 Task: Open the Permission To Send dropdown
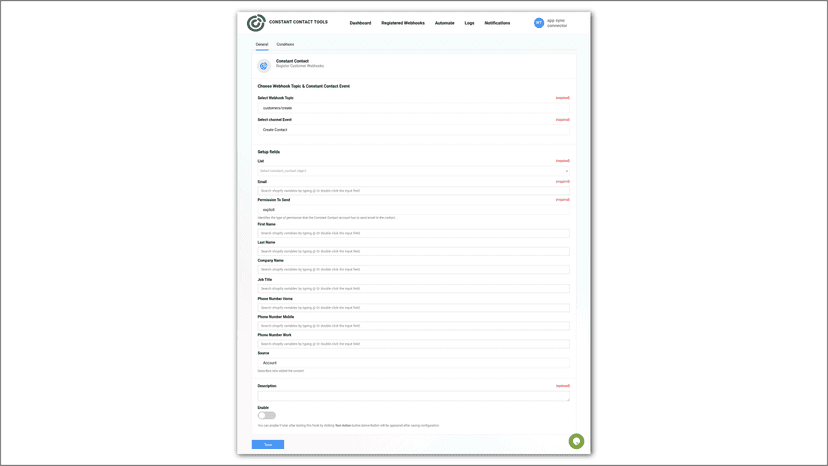pyautogui.click(x=413, y=210)
